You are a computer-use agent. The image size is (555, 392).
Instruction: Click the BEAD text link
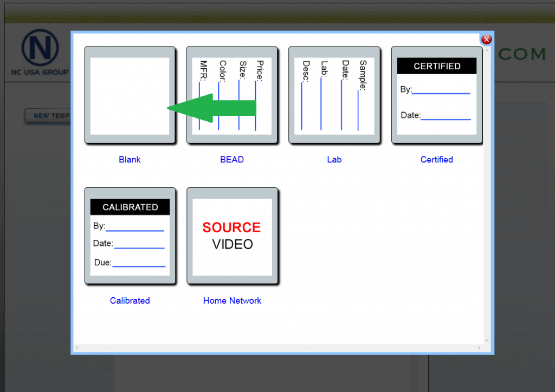click(x=232, y=160)
